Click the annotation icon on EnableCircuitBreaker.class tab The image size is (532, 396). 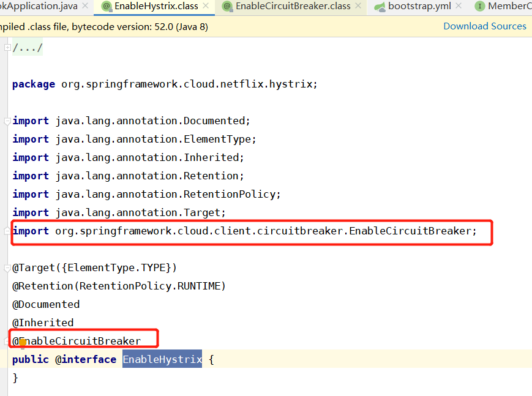pos(228,7)
